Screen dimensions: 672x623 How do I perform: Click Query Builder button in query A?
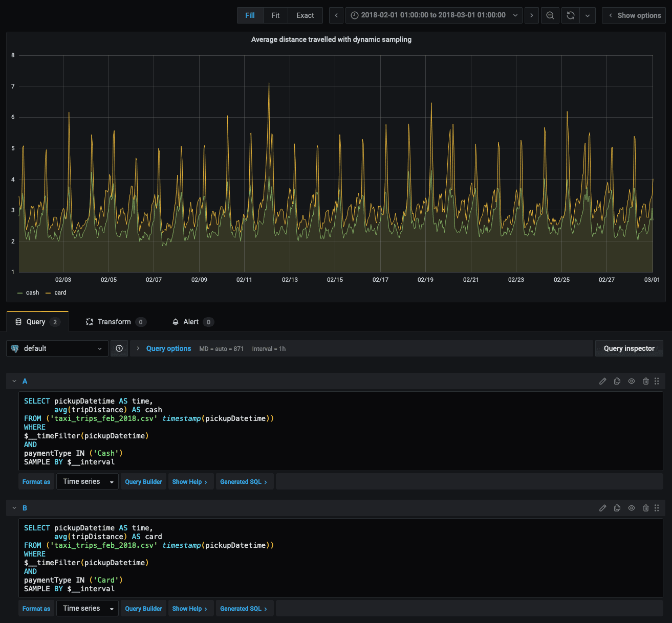143,481
